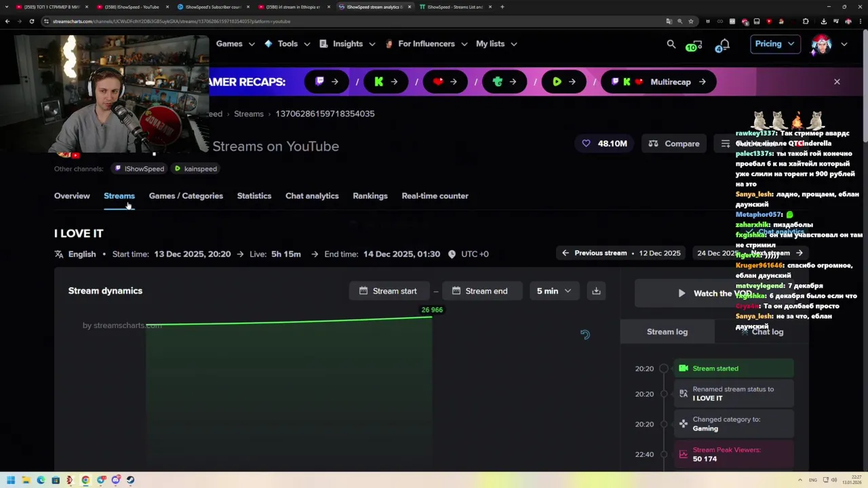Click the clock icon beside UTC +0
Image resolution: width=868 pixels, height=488 pixels.
452,254
